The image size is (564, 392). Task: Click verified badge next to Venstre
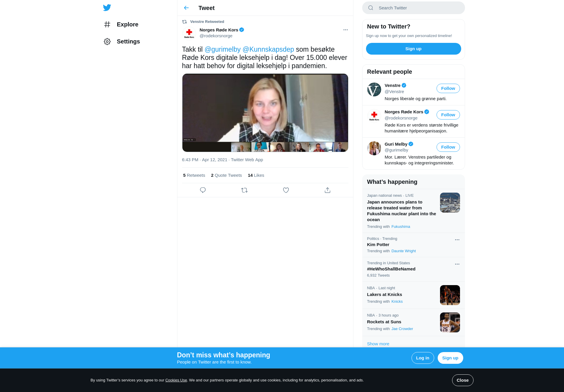point(404,85)
